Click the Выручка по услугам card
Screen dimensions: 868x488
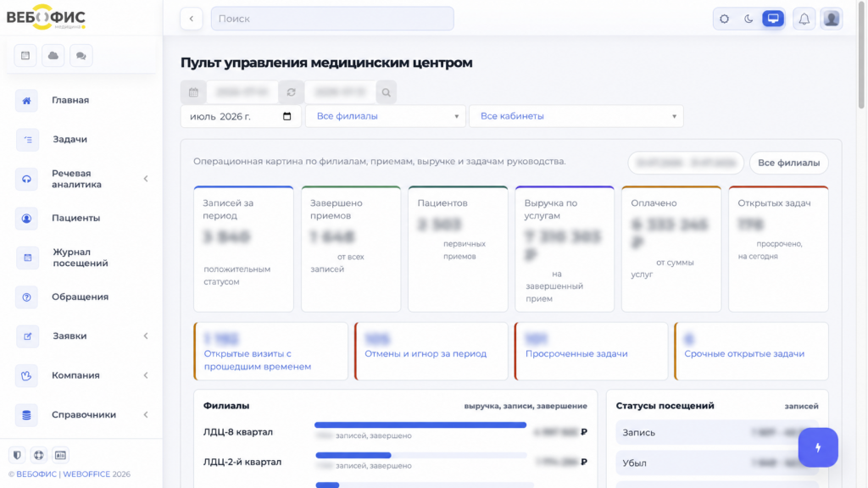565,249
